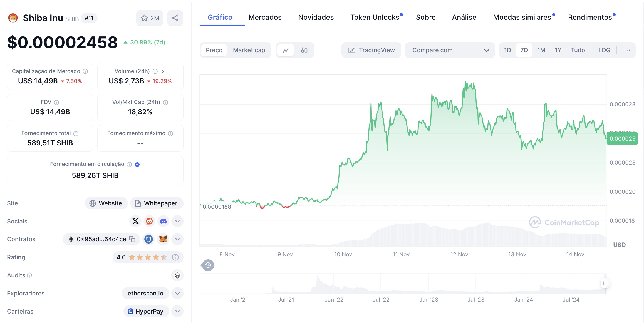Add Shiba Inu to watchlist star
The width and height of the screenshot is (644, 323).
(x=150, y=18)
